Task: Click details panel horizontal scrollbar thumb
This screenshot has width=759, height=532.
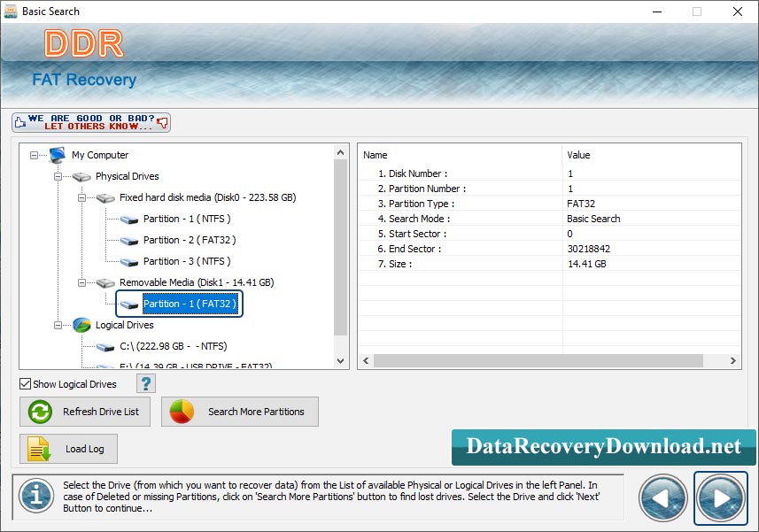Action: tap(538, 361)
